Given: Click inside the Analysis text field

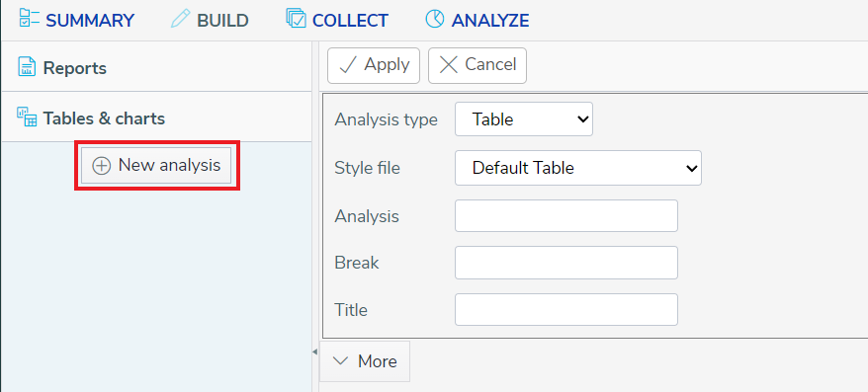Looking at the screenshot, I should [566, 215].
